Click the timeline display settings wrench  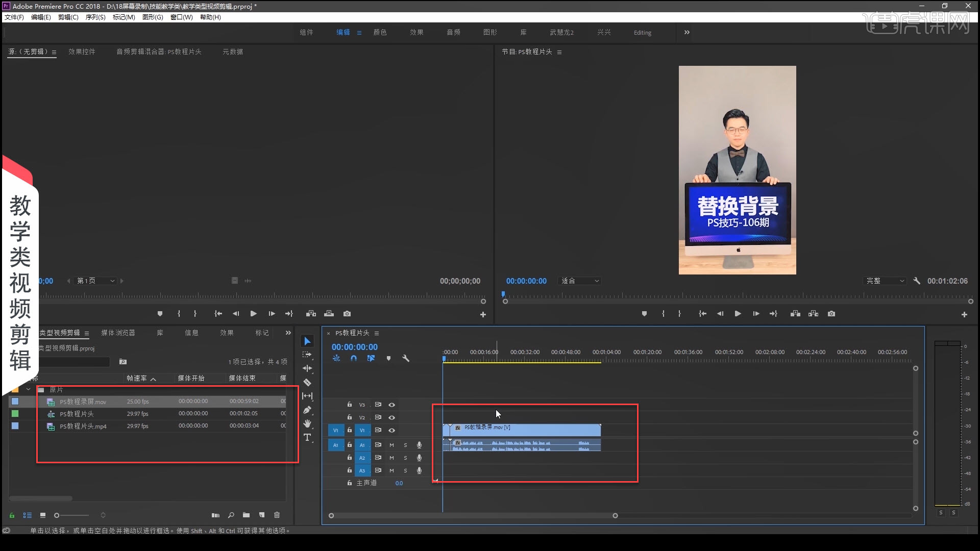(406, 358)
